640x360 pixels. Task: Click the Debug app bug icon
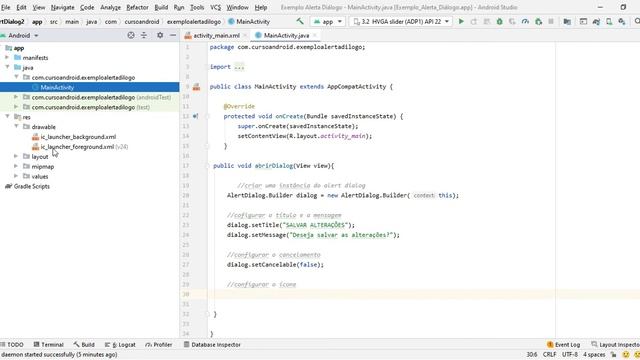499,21
